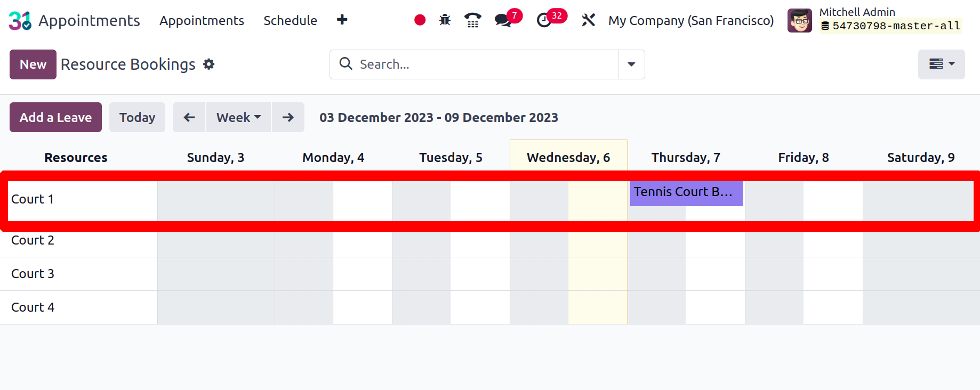This screenshot has height=390, width=980.
Task: Click the gear icon beside Resource Bookings
Action: [209, 64]
